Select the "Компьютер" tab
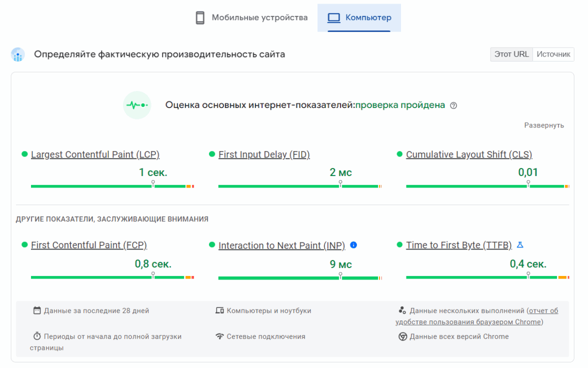588x368 pixels. [x=368, y=18]
